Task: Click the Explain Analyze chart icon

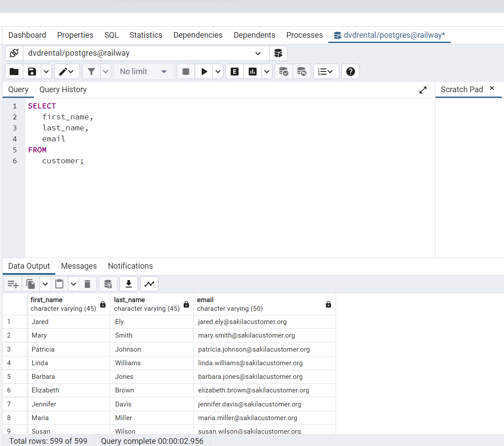Action: (x=253, y=71)
